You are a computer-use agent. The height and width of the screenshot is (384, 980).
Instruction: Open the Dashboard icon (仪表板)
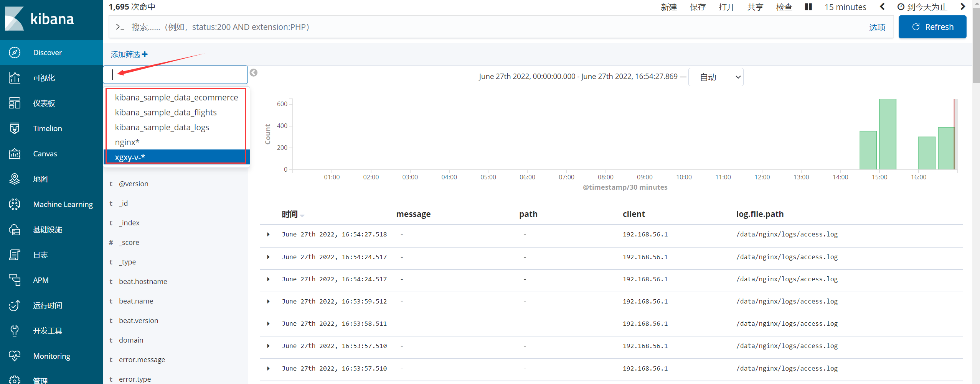(15, 103)
